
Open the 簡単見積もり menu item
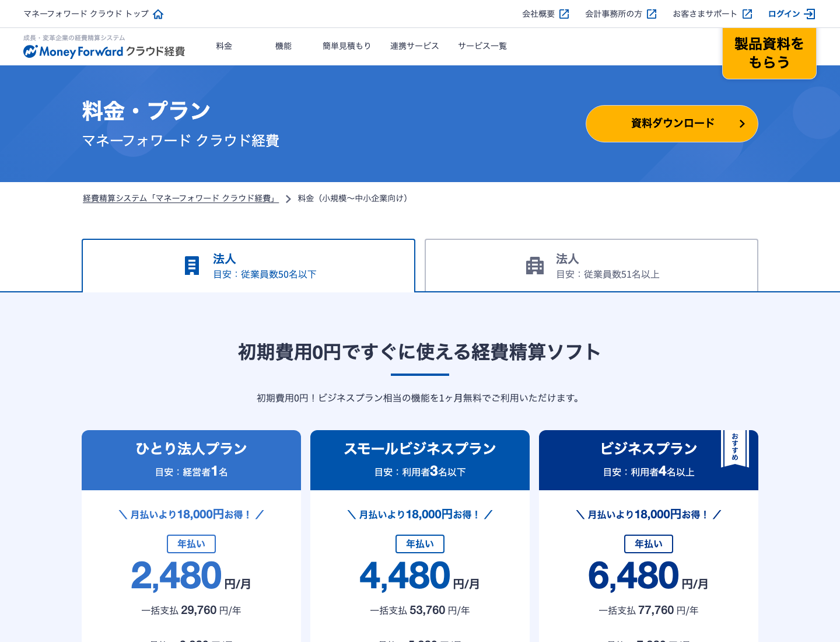347,46
